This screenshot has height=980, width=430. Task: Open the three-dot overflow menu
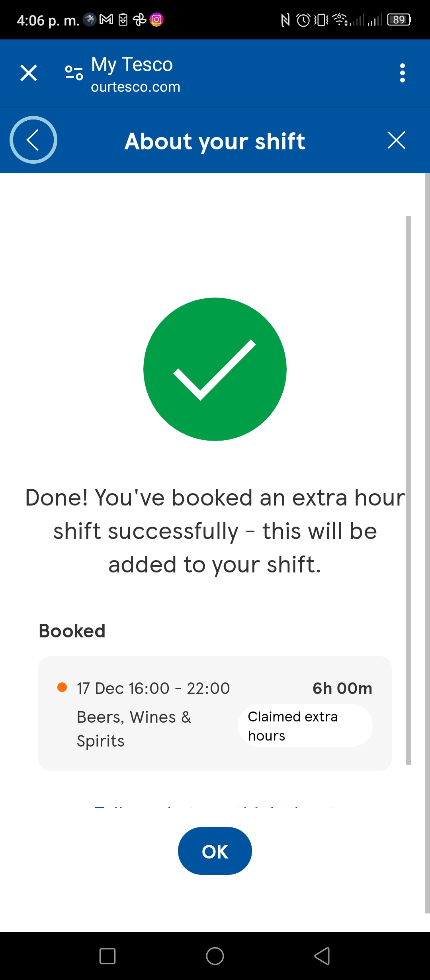[x=403, y=73]
